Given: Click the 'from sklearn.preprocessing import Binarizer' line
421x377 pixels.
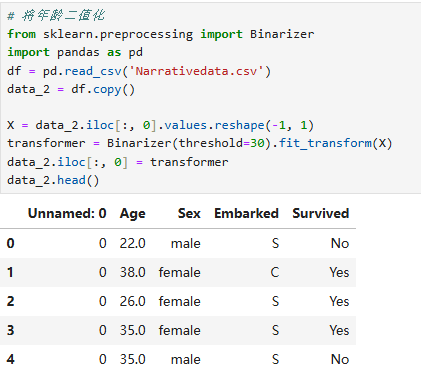Looking at the screenshot, I should (161, 34).
